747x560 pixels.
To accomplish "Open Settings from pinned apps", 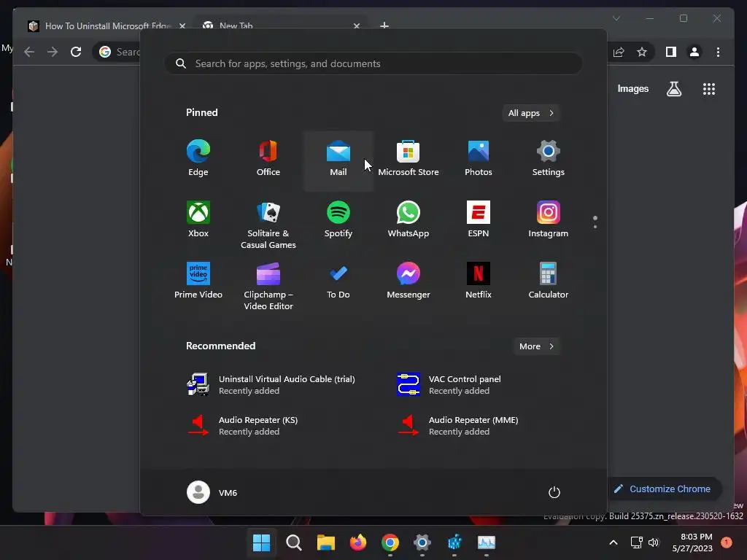I will click(x=549, y=158).
